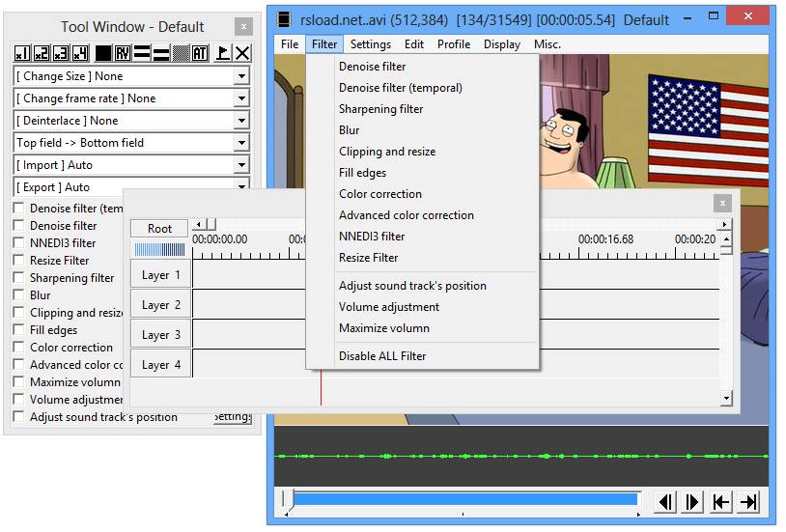Viewport: 786px width, 532px height.
Task: Open the Edit menu
Action: click(414, 44)
